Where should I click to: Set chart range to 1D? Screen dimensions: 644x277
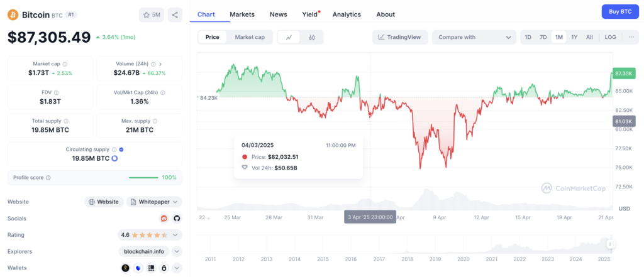click(528, 37)
